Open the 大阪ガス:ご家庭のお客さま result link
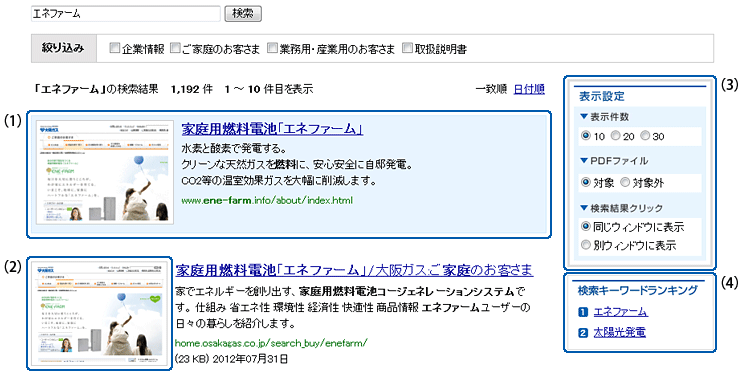This screenshot has height=375, width=754. click(354, 270)
